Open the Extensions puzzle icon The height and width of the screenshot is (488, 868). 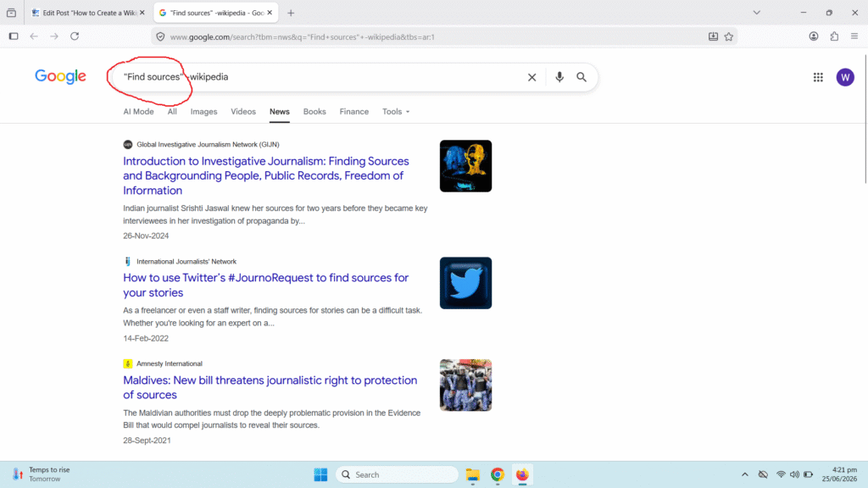pyautogui.click(x=834, y=36)
